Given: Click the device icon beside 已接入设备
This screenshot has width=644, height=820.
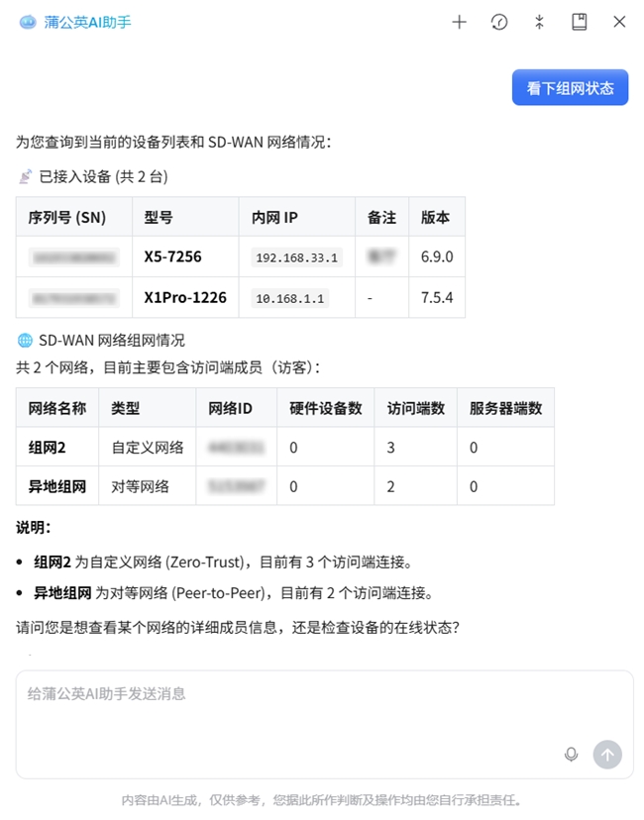Looking at the screenshot, I should (25, 176).
